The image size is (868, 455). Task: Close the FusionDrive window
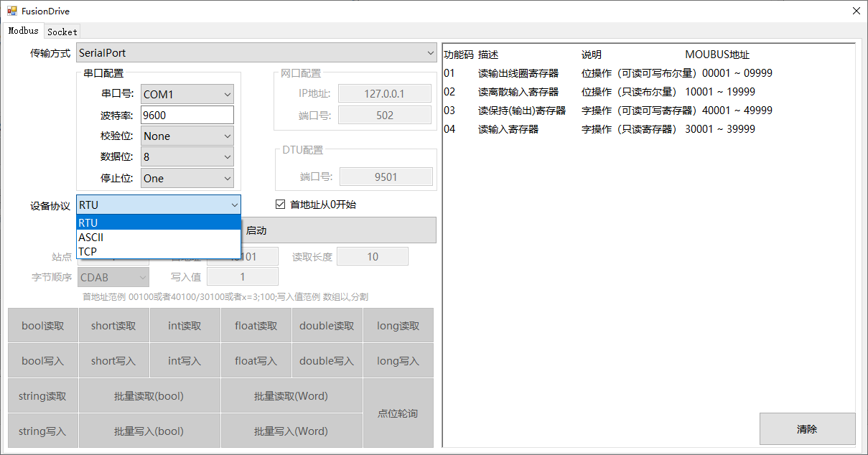(x=855, y=11)
